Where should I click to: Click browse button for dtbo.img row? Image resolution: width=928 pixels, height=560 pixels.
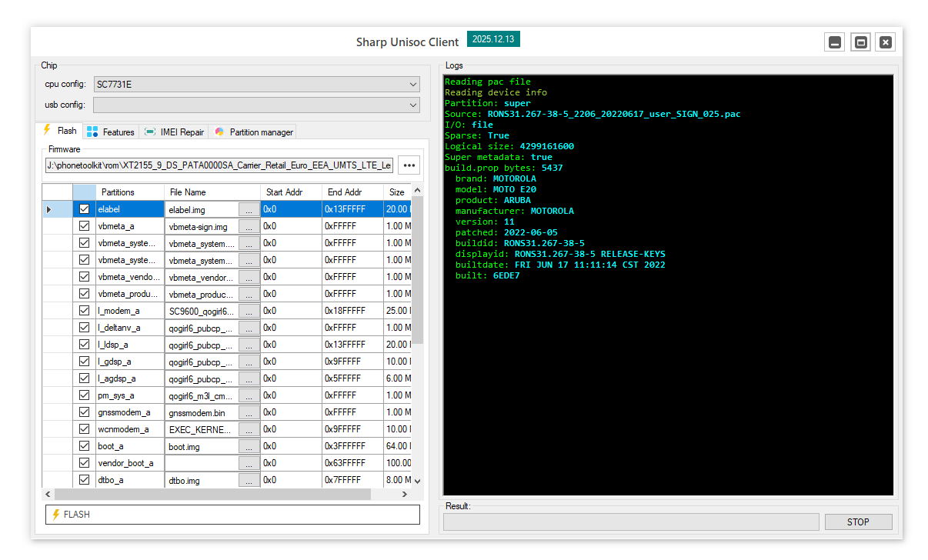pyautogui.click(x=249, y=480)
